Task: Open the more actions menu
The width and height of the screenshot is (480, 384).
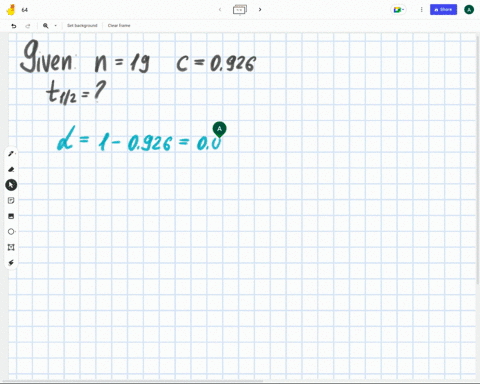Action: (x=421, y=10)
